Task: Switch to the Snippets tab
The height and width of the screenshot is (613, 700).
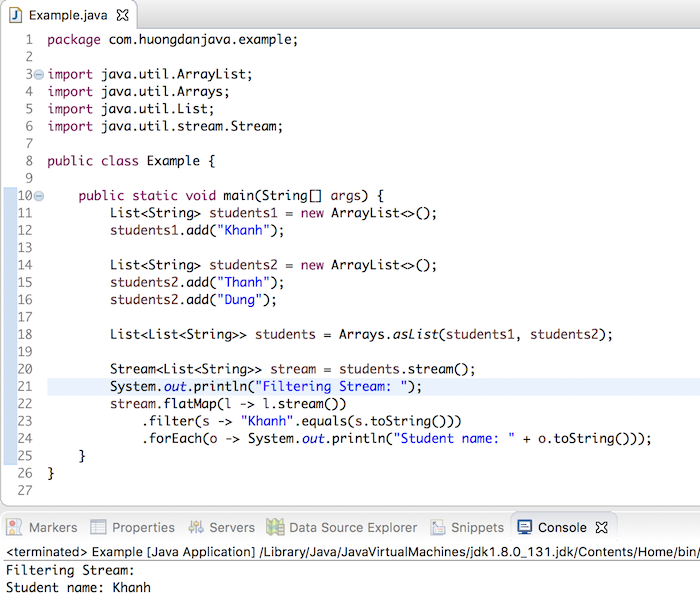Action: click(x=467, y=527)
